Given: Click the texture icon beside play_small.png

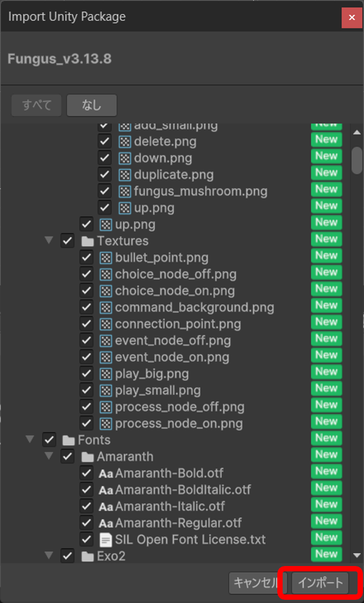Looking at the screenshot, I should 105,390.
